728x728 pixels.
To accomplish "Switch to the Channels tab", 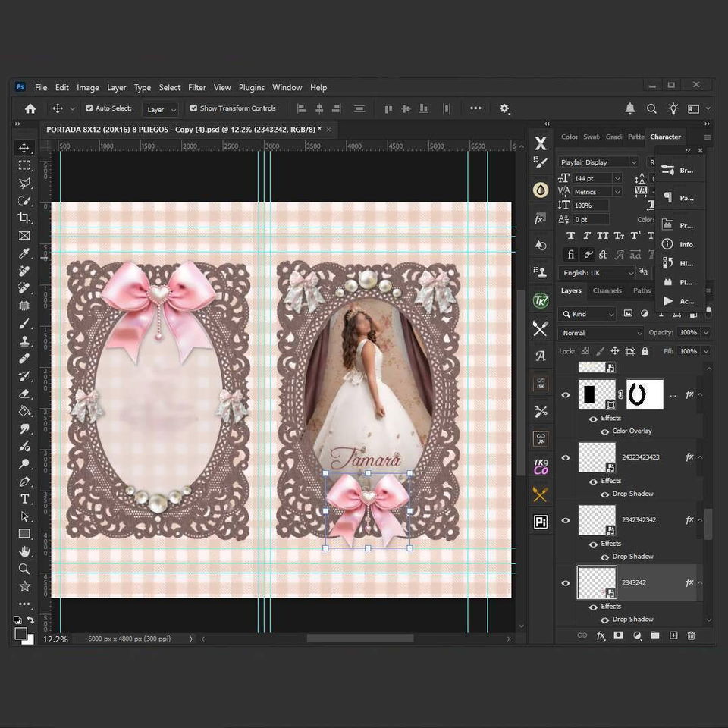I will pyautogui.click(x=607, y=290).
